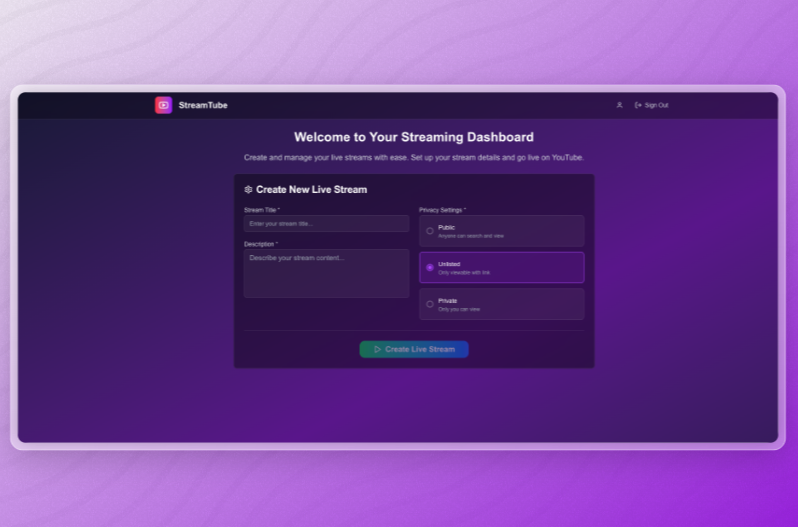798x527 pixels.
Task: Click into the Description text area
Action: coord(326,273)
